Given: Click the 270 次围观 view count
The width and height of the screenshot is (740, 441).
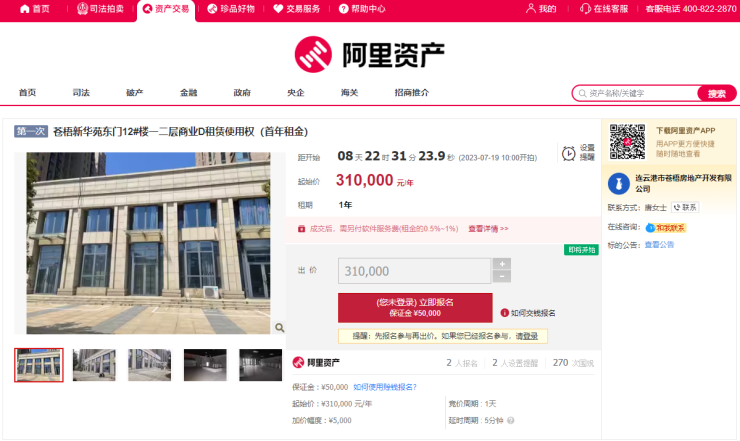Looking at the screenshot, I should (x=573, y=363).
